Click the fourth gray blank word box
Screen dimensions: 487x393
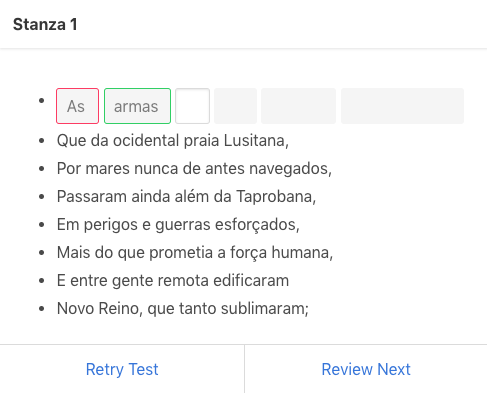click(x=235, y=106)
